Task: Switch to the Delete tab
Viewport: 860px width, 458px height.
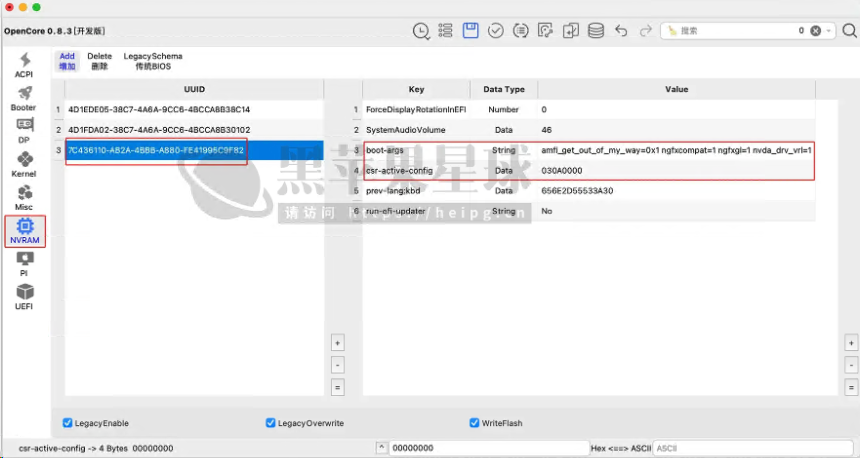Action: click(99, 61)
